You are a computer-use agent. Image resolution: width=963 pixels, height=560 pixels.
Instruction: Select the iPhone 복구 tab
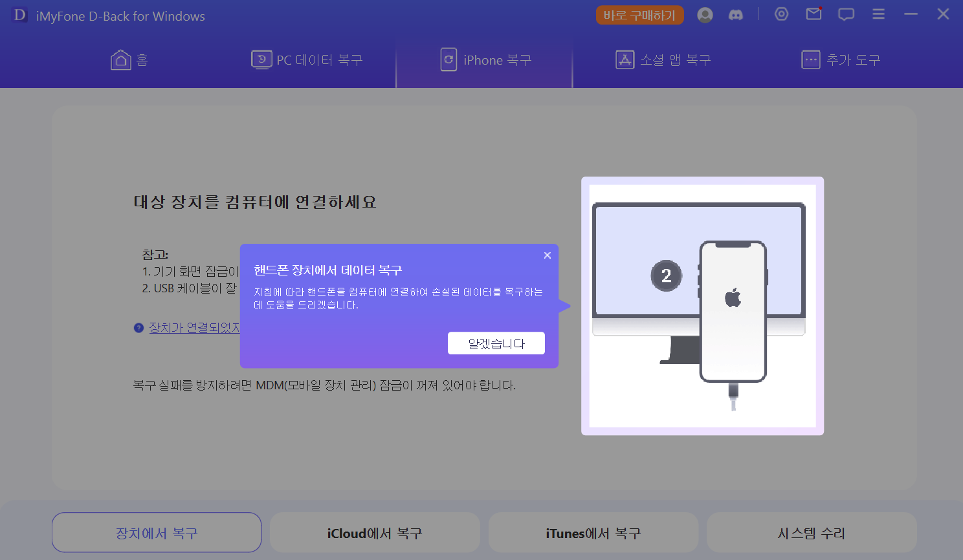tap(486, 60)
